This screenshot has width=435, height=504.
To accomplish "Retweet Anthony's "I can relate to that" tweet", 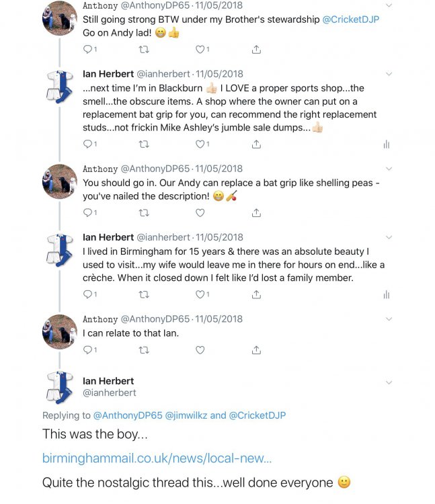I will coord(143,349).
